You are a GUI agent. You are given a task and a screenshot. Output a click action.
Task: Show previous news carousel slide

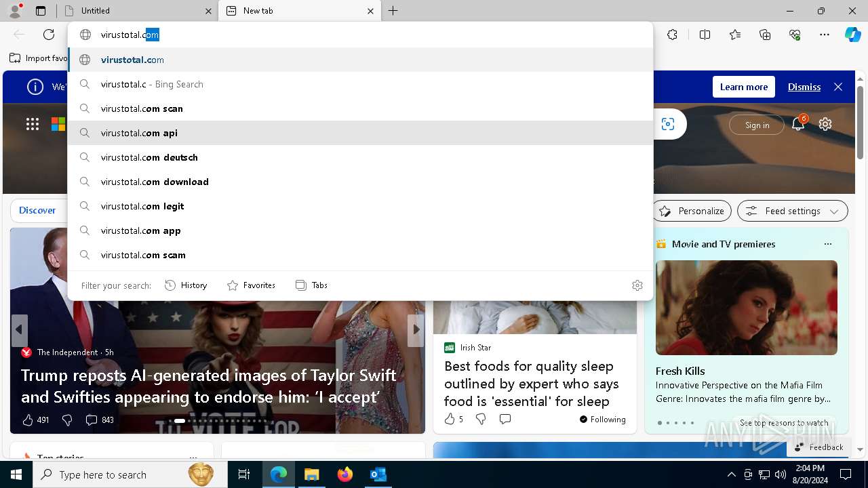point(19,330)
